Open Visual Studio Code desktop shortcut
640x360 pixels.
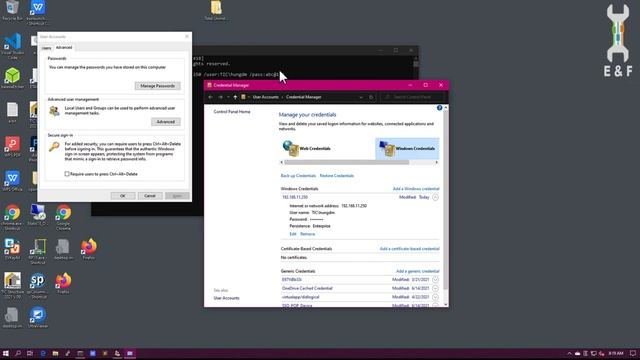pos(13,46)
